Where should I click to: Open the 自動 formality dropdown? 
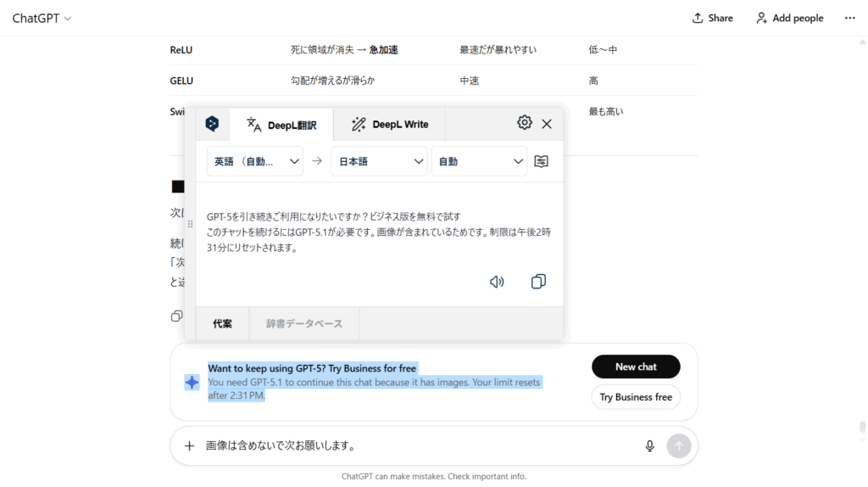[x=479, y=161]
